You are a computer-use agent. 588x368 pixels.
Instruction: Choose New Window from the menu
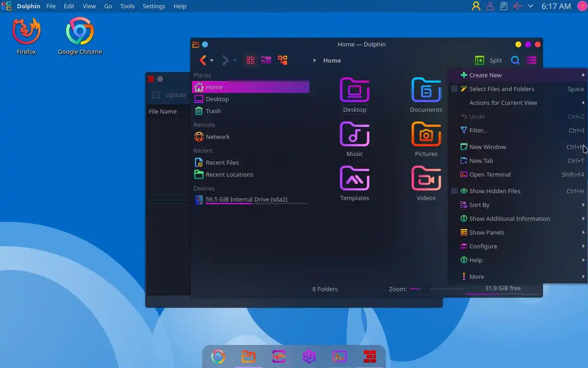[518, 147]
